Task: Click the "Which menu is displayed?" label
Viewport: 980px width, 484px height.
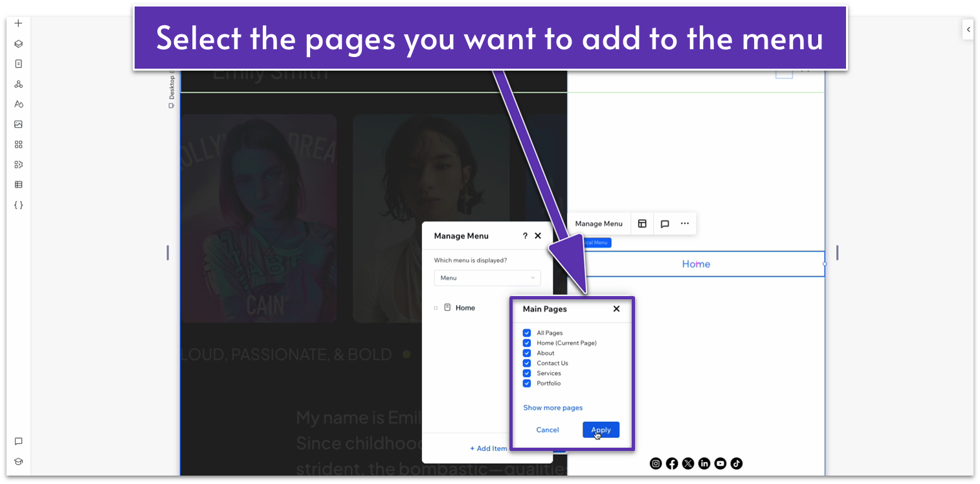Action: coord(471,260)
